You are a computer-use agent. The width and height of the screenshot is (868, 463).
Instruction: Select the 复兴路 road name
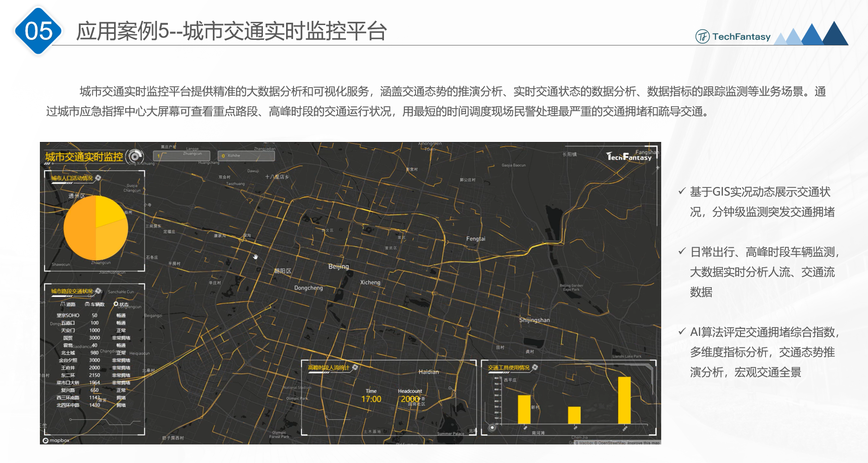[68, 390]
